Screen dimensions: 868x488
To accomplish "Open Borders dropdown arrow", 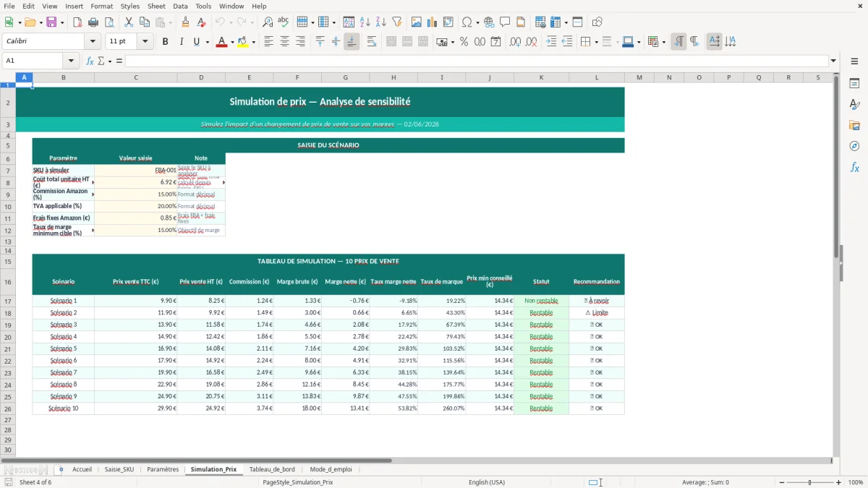I will [x=595, y=42].
